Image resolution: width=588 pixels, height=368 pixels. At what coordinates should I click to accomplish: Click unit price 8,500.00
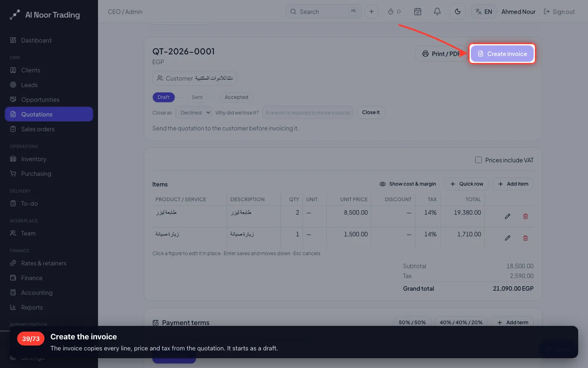(356, 213)
